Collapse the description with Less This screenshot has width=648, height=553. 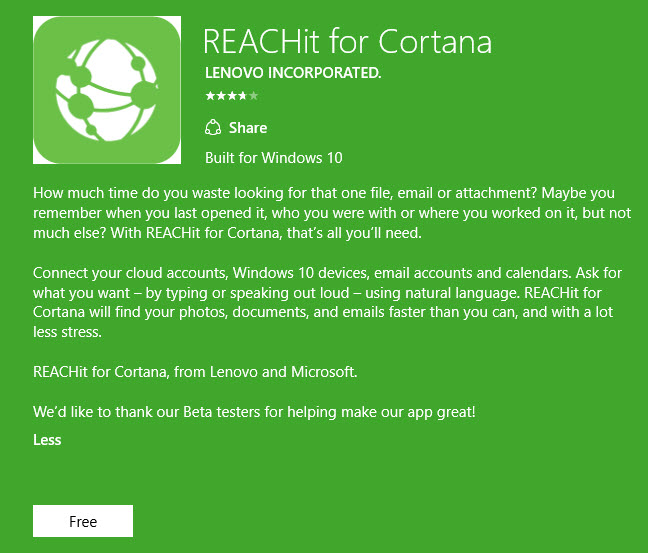click(x=47, y=440)
